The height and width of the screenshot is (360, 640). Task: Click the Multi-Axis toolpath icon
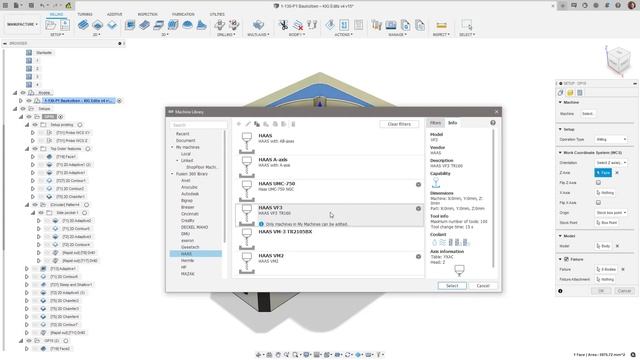pos(258,25)
